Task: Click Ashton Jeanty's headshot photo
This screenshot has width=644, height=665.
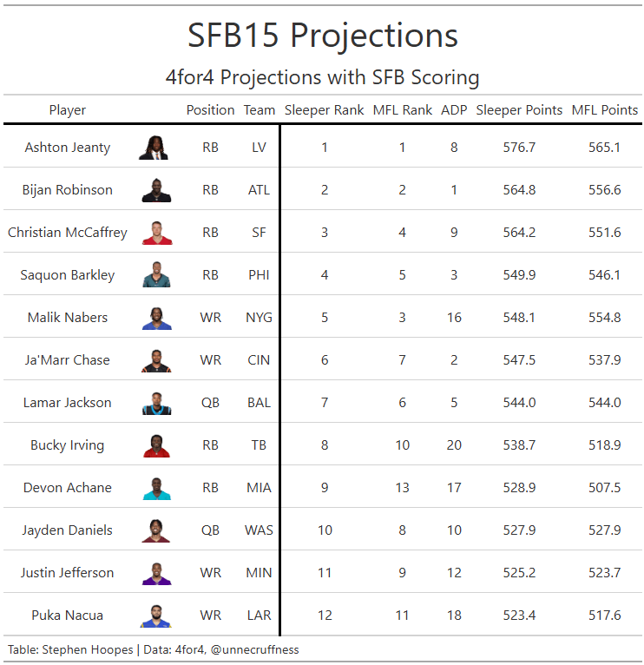Action: [156, 148]
